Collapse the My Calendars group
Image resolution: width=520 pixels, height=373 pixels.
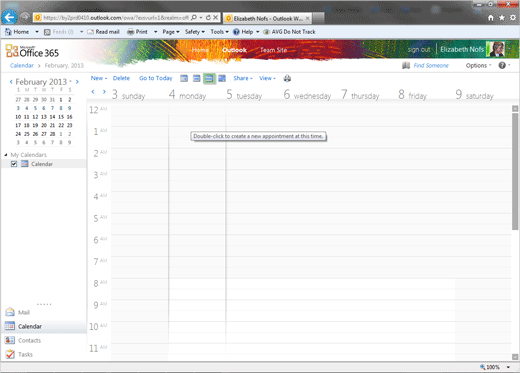[6, 155]
